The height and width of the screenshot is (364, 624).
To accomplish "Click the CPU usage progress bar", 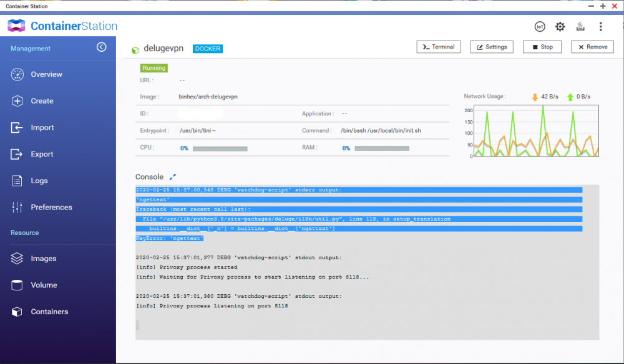I will (x=220, y=148).
